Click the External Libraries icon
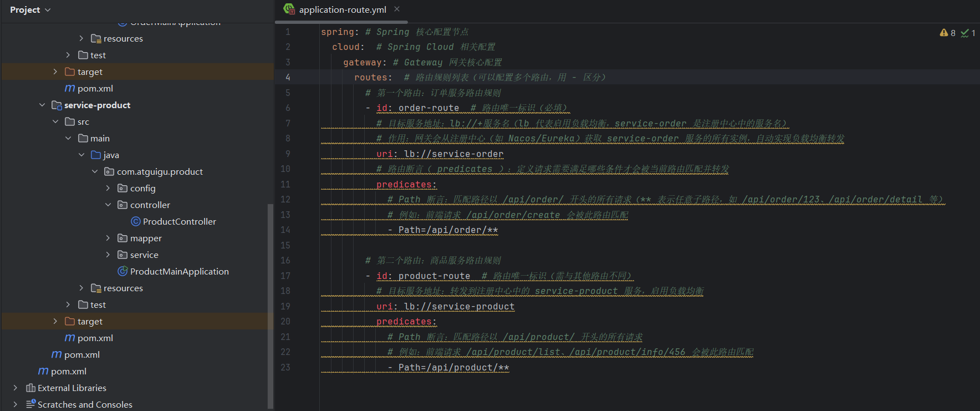 tap(30, 388)
